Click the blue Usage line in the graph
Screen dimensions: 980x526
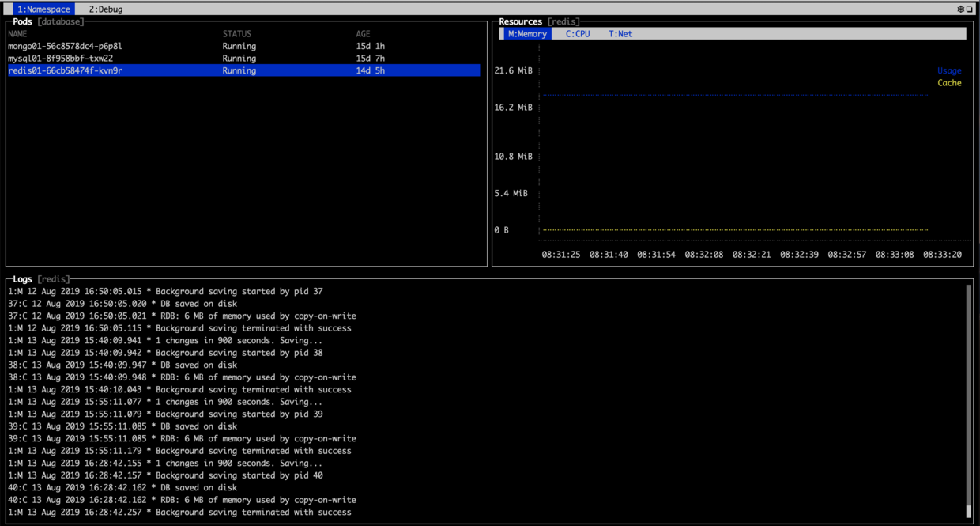[735, 95]
